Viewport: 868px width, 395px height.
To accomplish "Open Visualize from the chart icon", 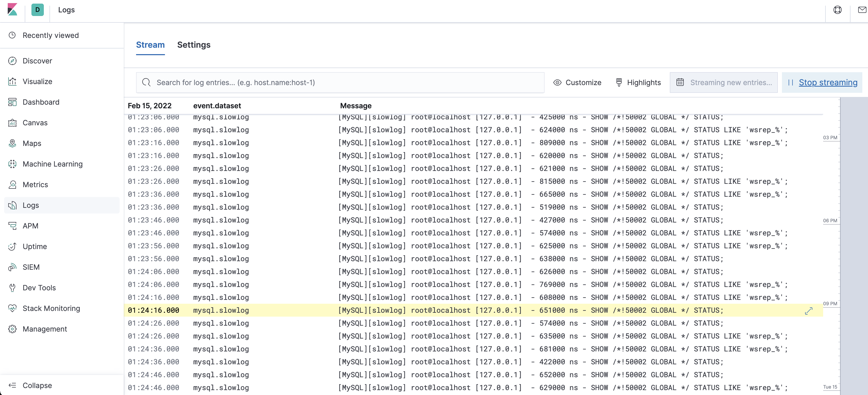I will click(x=12, y=81).
